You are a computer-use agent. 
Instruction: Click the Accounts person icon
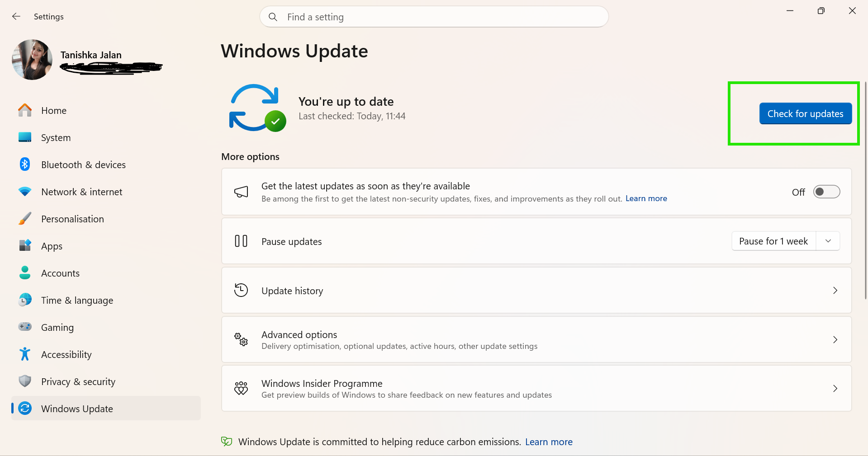click(25, 273)
